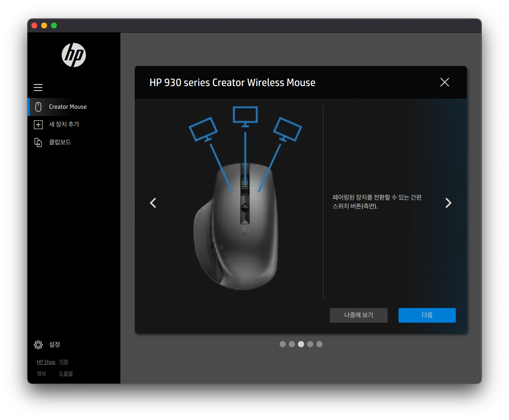Close the HP 930 mouse dialog
The width and height of the screenshot is (509, 420).
pyautogui.click(x=444, y=82)
